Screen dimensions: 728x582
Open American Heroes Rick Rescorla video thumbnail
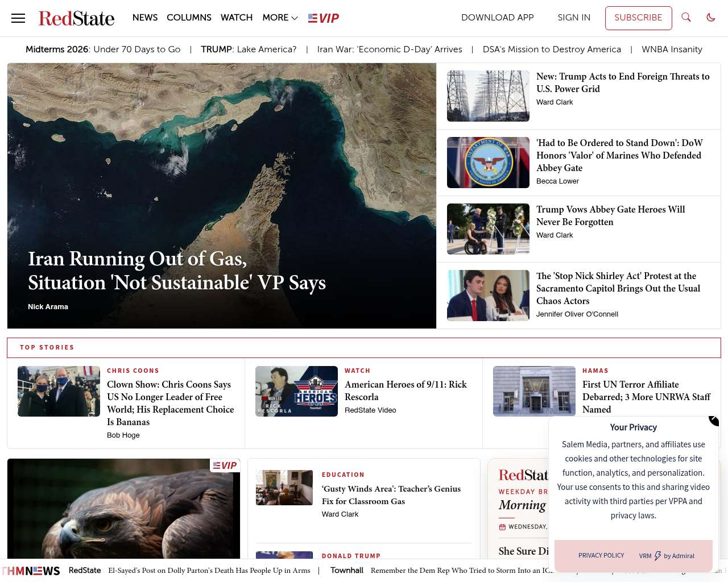[296, 391]
